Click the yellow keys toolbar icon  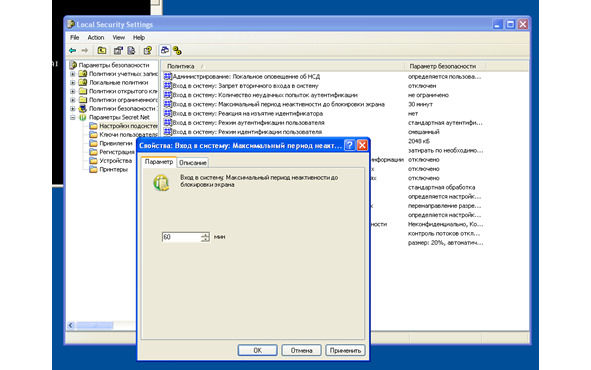coord(177,50)
